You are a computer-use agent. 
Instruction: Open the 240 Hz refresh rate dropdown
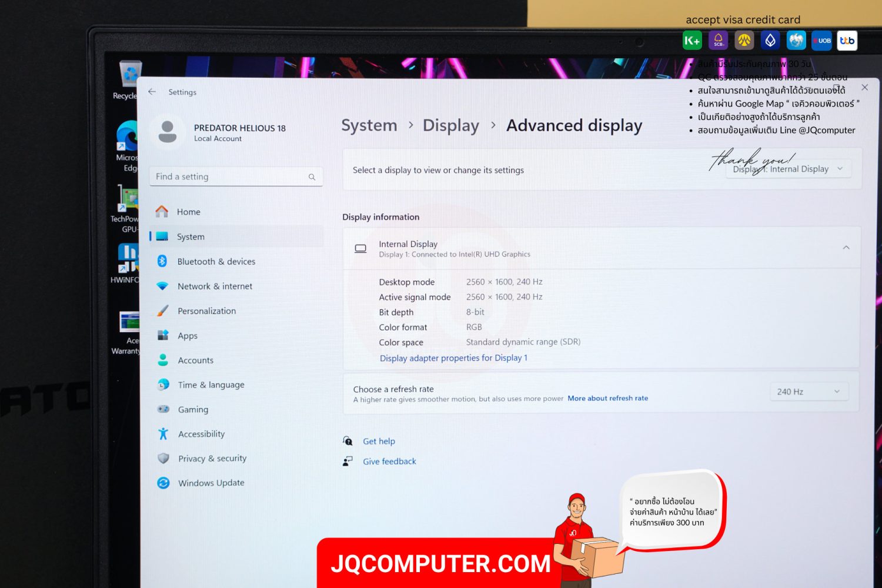tap(809, 392)
